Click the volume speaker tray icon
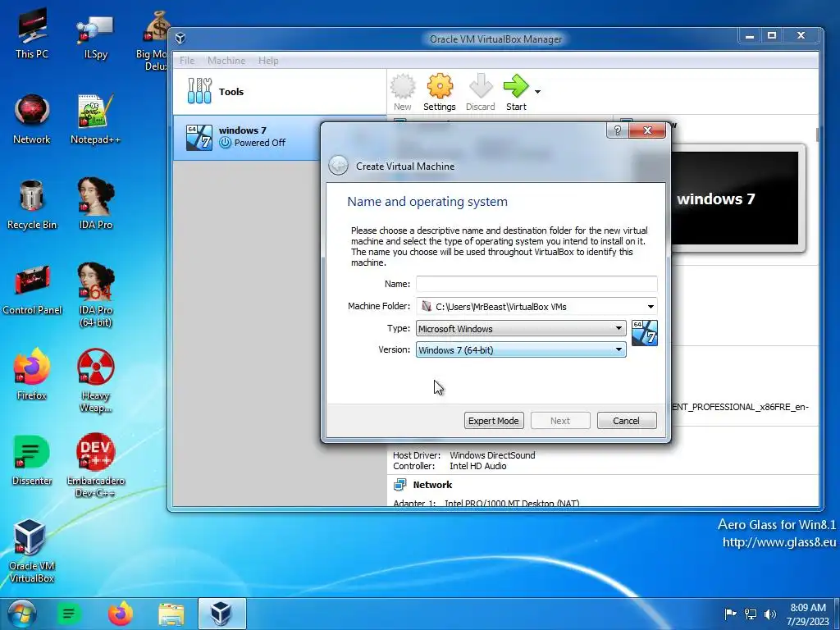This screenshot has height=630, width=840. pos(769,614)
